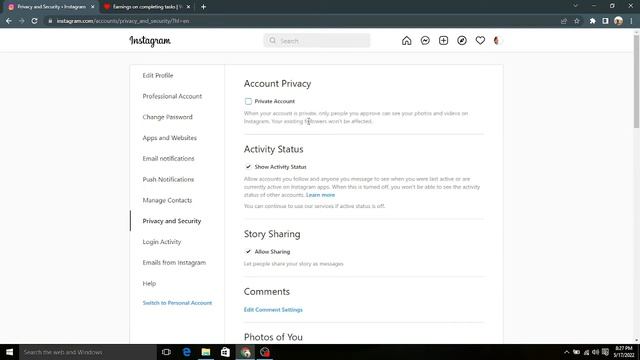
Task: Open the share page icon in address bar
Action: (x=564, y=21)
